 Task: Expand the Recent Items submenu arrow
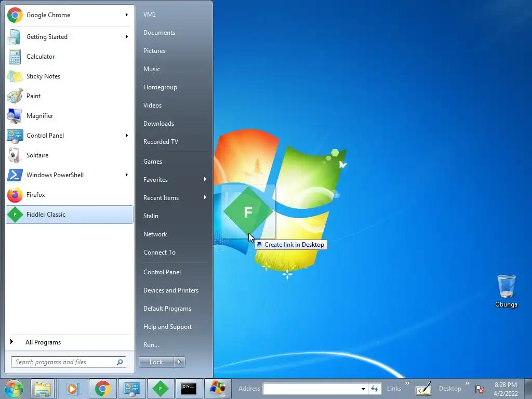tap(205, 197)
